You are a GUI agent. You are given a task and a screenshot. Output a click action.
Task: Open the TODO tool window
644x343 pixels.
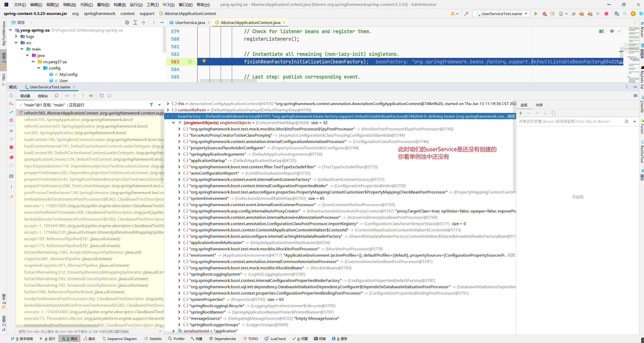250,339
